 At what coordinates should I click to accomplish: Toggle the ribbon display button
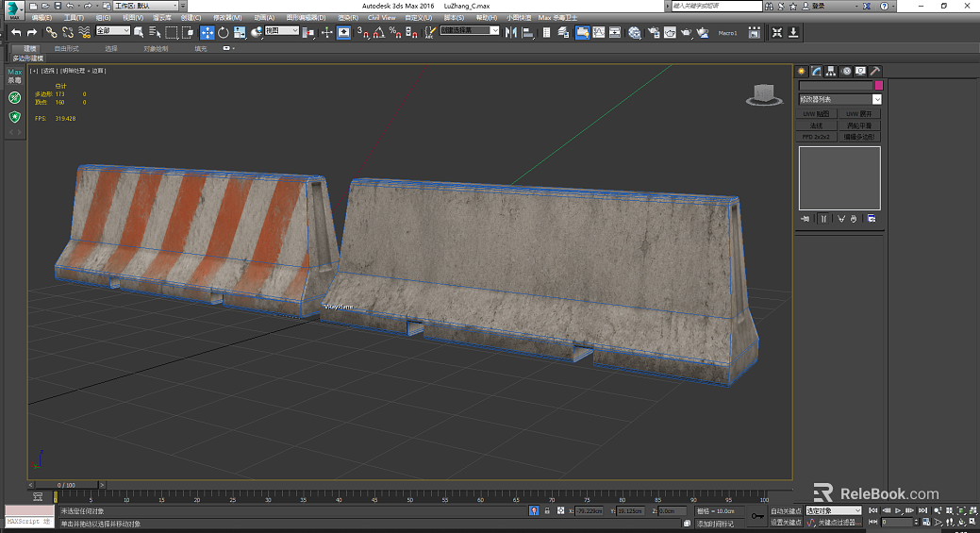(x=582, y=32)
